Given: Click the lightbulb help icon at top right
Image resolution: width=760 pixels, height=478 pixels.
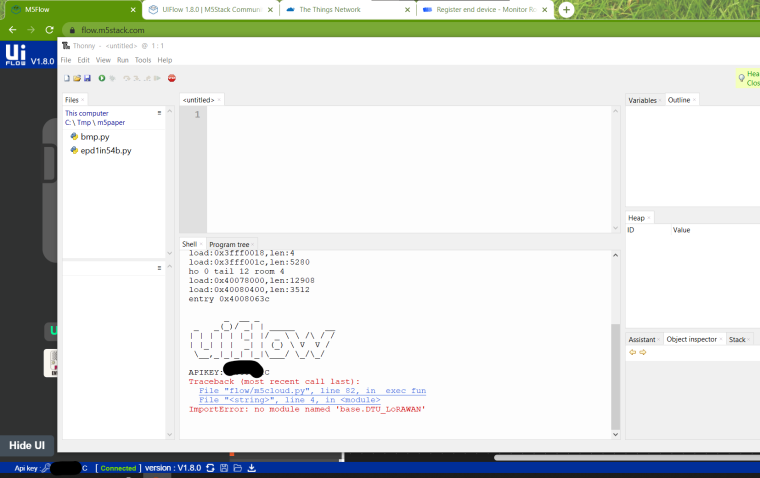Looking at the screenshot, I should pyautogui.click(x=742, y=78).
